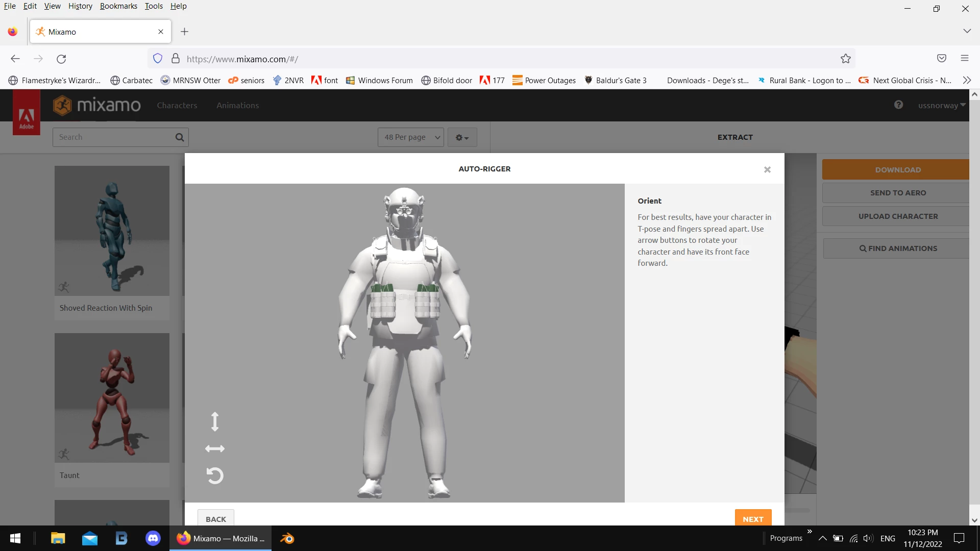Viewport: 980px width, 551px height.
Task: Close the Auto-Rigger dialog
Action: click(767, 170)
